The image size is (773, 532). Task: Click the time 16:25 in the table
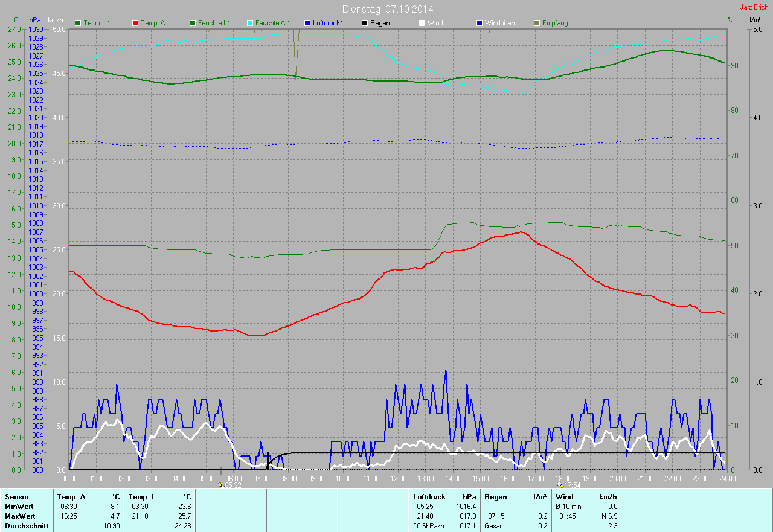[x=69, y=516]
